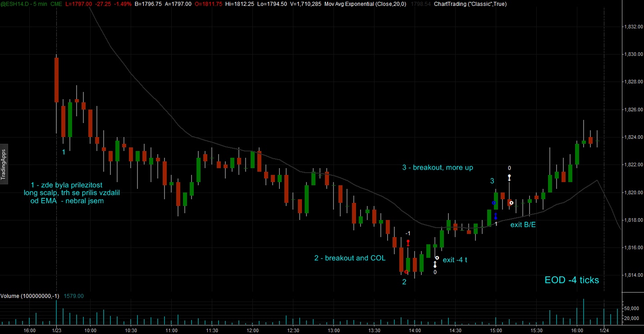Viewport: 644px width, 334px height.
Task: Click the dim "1798.54" EMA value
Action: click(421, 4)
